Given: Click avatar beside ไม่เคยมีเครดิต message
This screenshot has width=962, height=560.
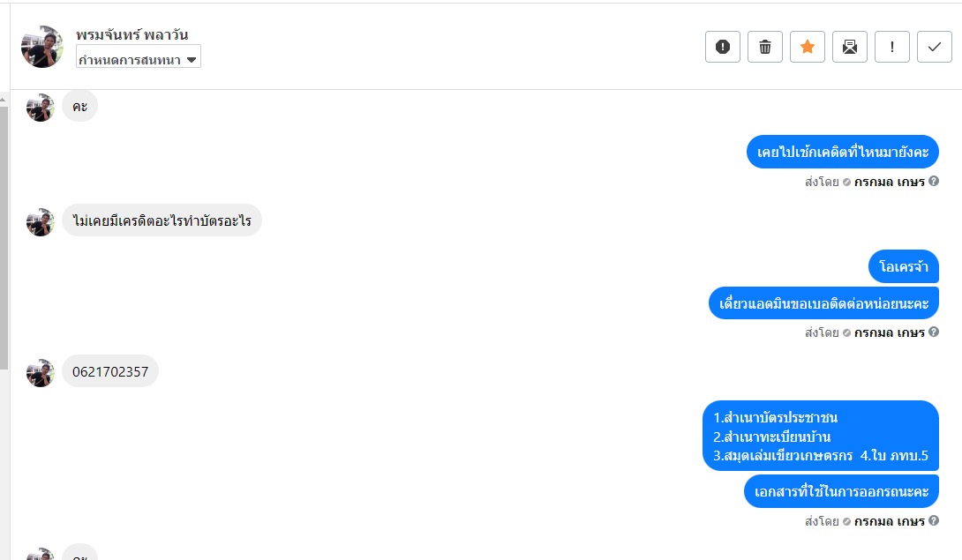Looking at the screenshot, I should [x=40, y=221].
